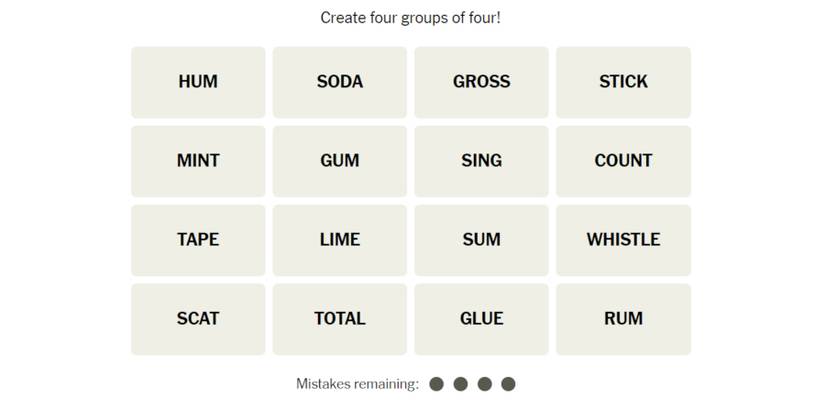Screen dimensions: 825x413
Task: Tap the LIME tile
Action: (x=340, y=240)
